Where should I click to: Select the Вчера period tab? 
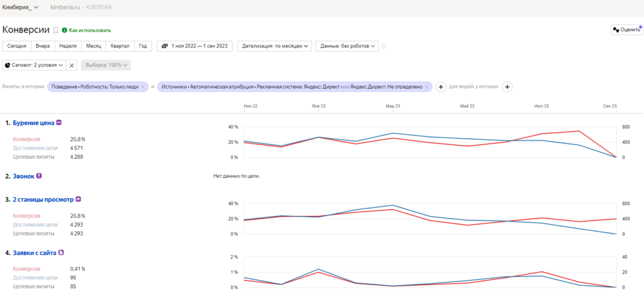point(43,46)
